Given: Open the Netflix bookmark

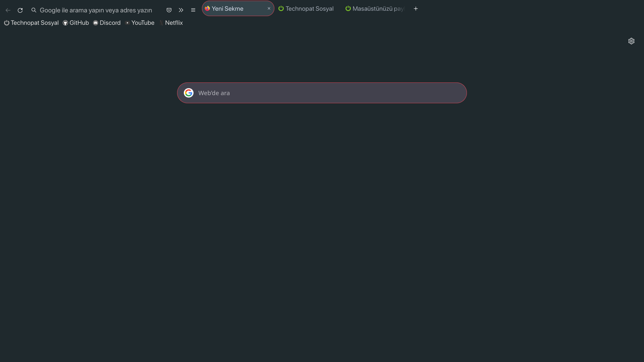Looking at the screenshot, I should [x=171, y=23].
